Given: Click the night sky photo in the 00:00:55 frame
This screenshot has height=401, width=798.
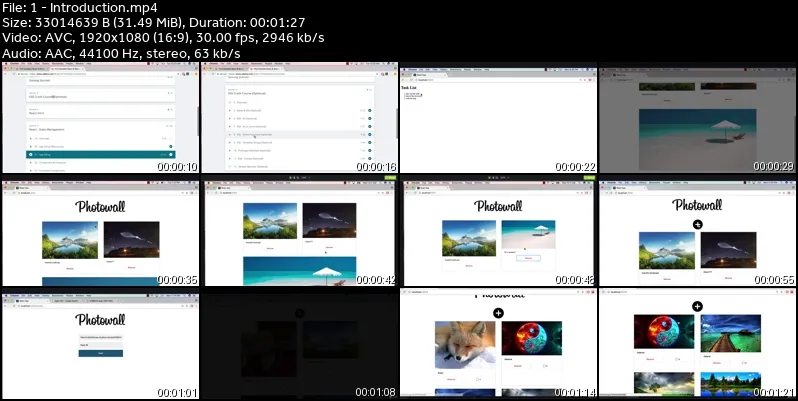Looking at the screenshot, I should click(x=728, y=250).
